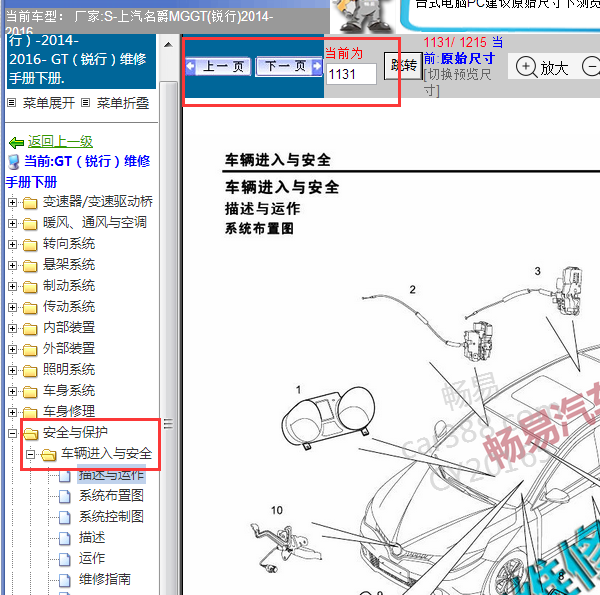Expand the 暖风、通风与空调 tree node
Viewport: 600px width, 595px height.
click(x=12, y=223)
